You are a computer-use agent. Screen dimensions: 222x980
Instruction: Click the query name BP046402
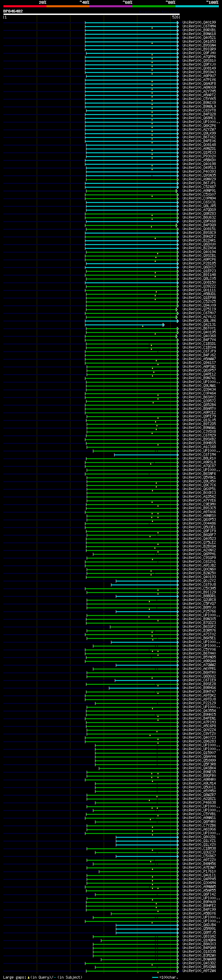[x=13, y=11]
